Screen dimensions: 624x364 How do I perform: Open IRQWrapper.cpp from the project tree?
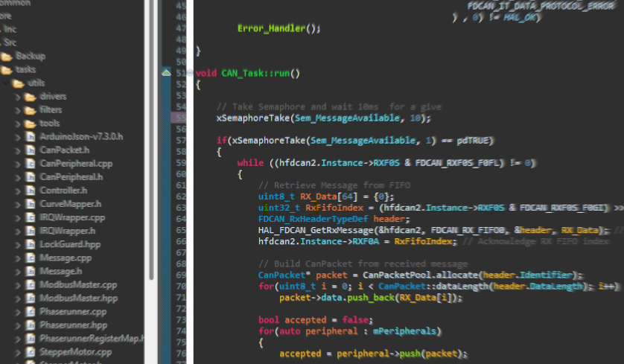click(x=72, y=217)
